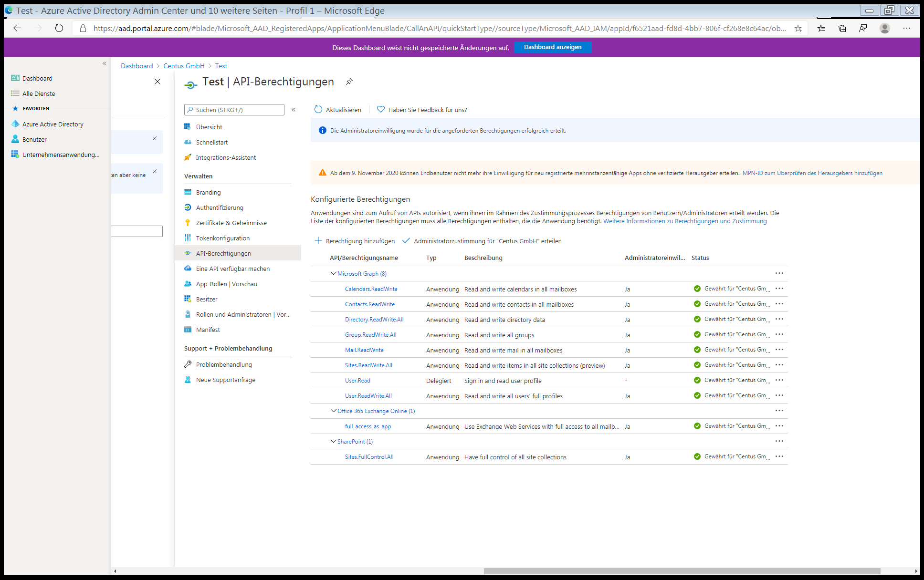Add page to favorites star icon

(x=798, y=28)
